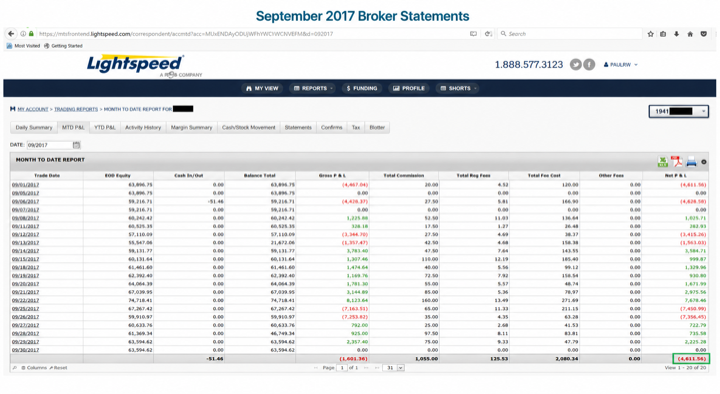
Task: Reload the page with the refresh icon
Action: (489, 34)
